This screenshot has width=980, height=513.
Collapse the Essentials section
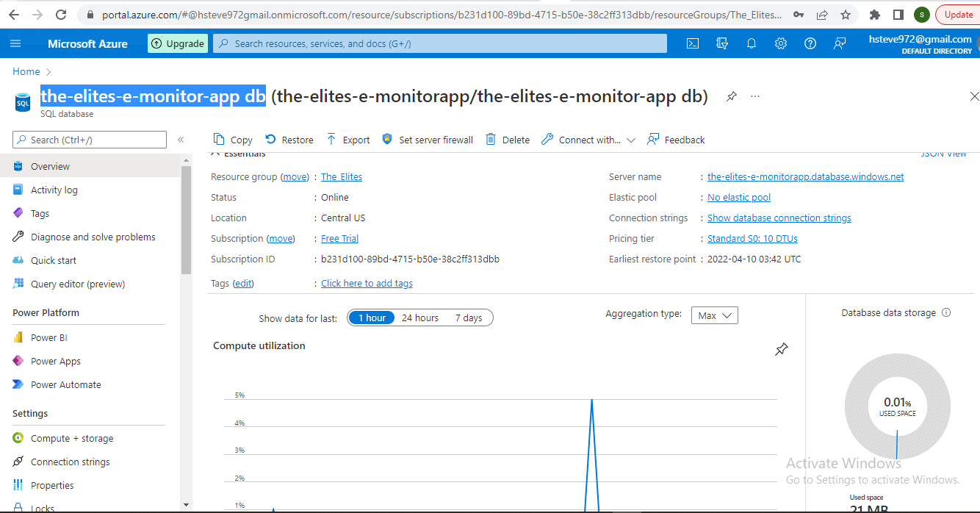(238, 154)
